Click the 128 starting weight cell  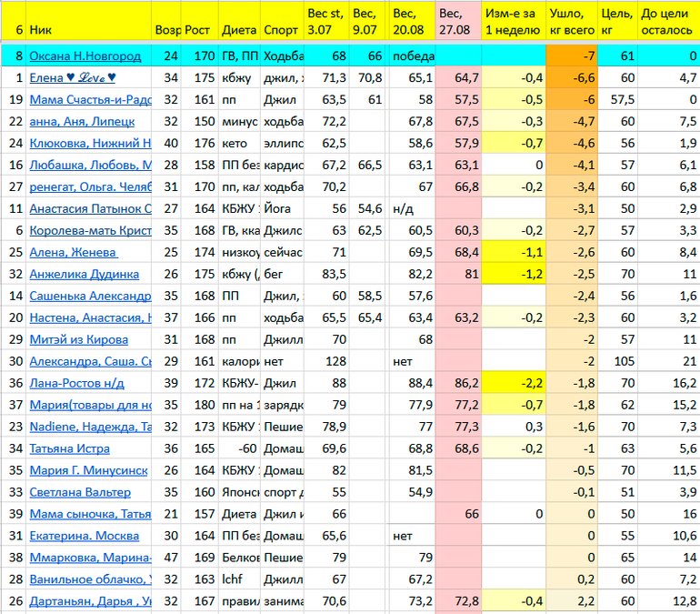point(327,361)
